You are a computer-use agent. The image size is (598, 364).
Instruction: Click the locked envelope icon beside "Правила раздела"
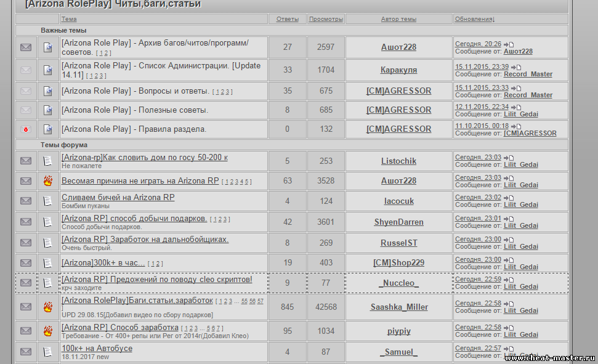pos(26,129)
